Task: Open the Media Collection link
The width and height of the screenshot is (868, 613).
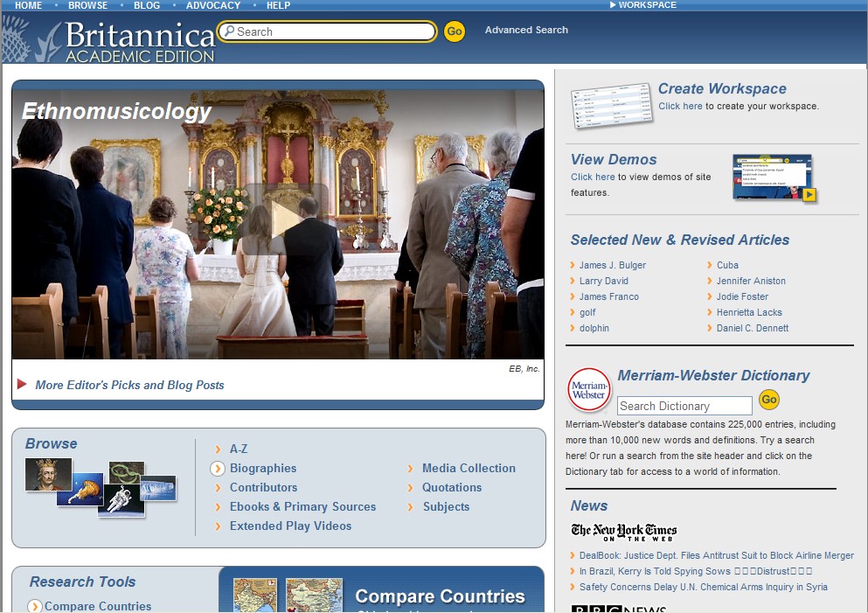Action: pyautogui.click(x=469, y=469)
